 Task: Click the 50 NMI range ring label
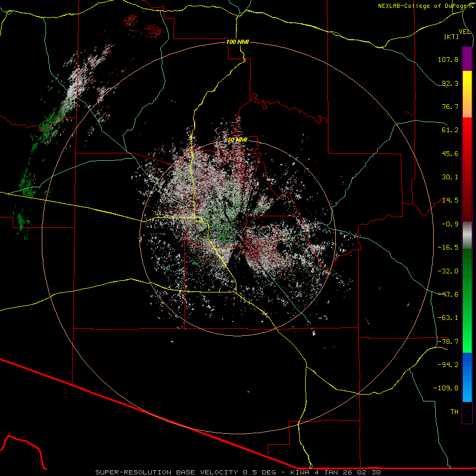(237, 140)
